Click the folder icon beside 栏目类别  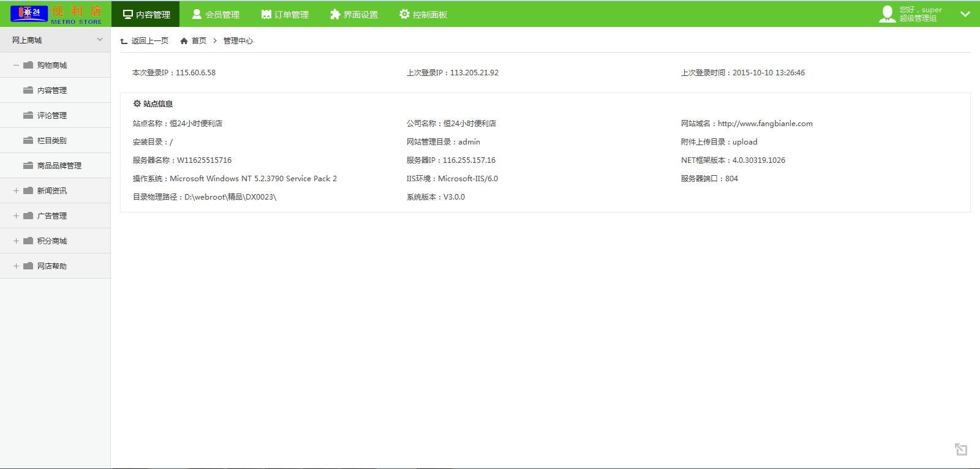28,140
